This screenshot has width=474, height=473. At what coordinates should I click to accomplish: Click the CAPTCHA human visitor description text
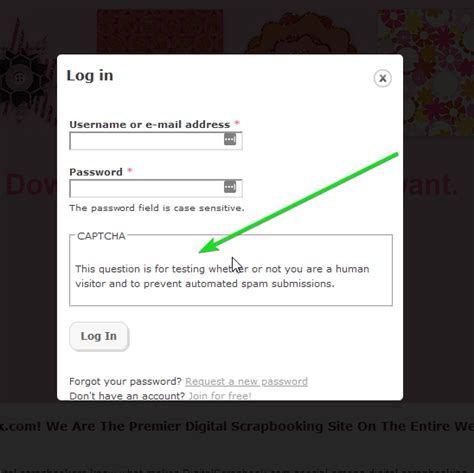(222, 276)
